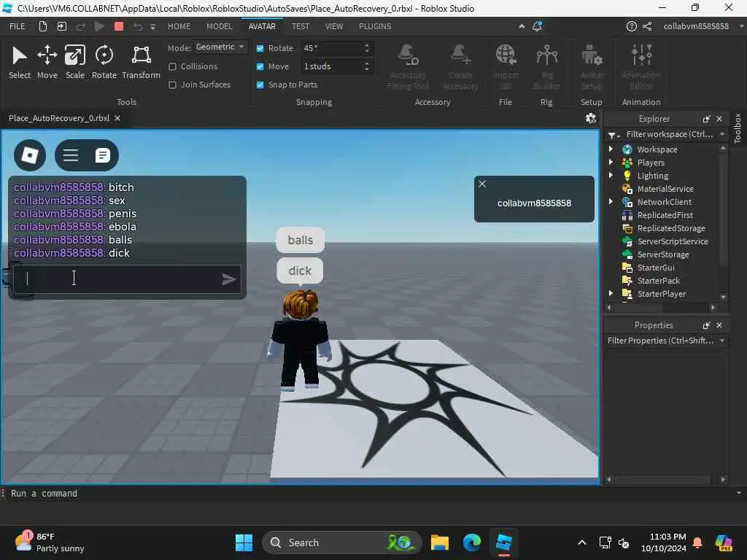Click the green Play button

[x=99, y=26]
